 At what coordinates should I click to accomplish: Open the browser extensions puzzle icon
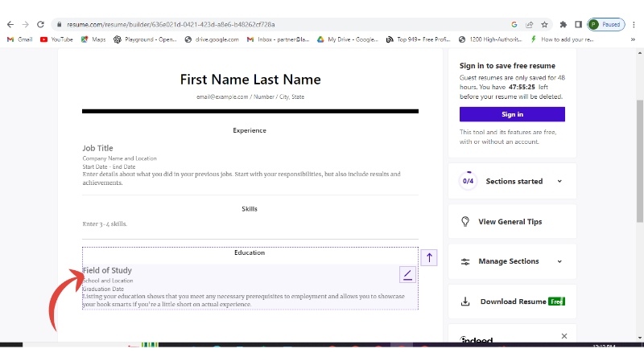click(x=563, y=25)
